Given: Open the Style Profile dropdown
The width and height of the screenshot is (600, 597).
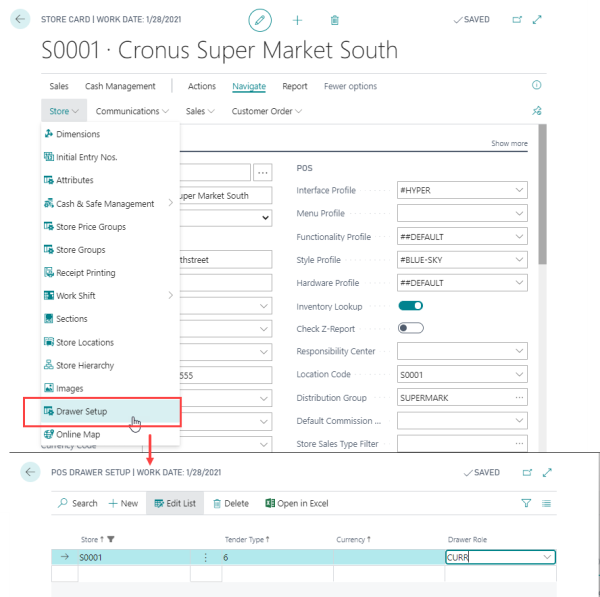Looking at the screenshot, I should [518, 260].
